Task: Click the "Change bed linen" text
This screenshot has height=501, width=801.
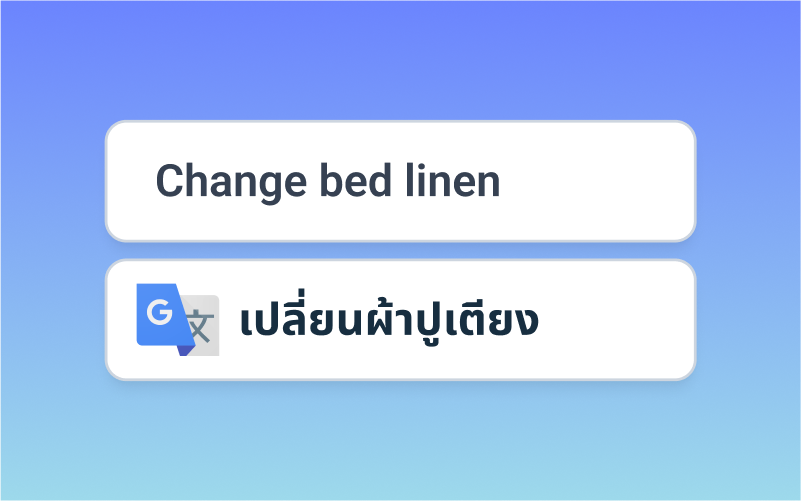Action: (327, 182)
